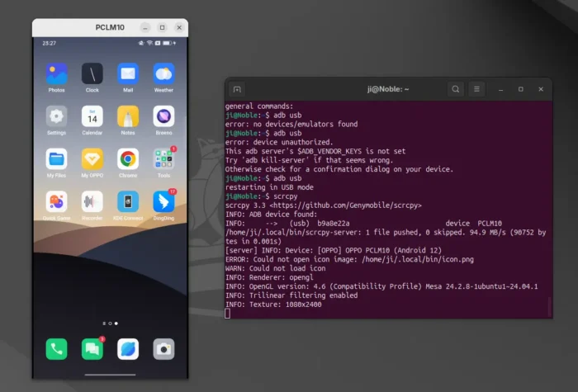The width and height of the screenshot is (578, 392).
Task: Open the Camera app in dock
Action: [163, 349]
